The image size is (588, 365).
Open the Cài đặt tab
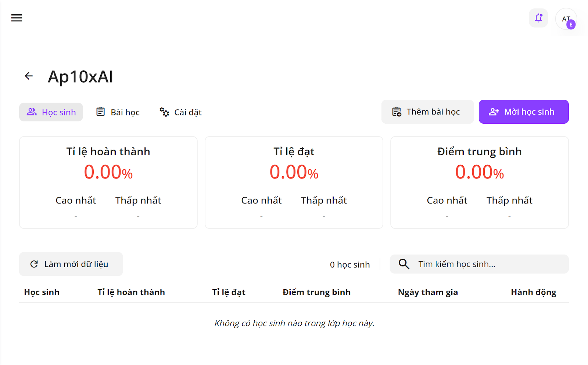[x=180, y=112]
